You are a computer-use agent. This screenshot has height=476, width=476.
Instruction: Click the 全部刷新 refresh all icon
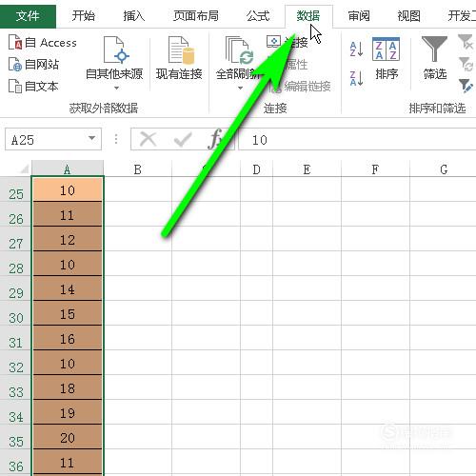[240, 50]
